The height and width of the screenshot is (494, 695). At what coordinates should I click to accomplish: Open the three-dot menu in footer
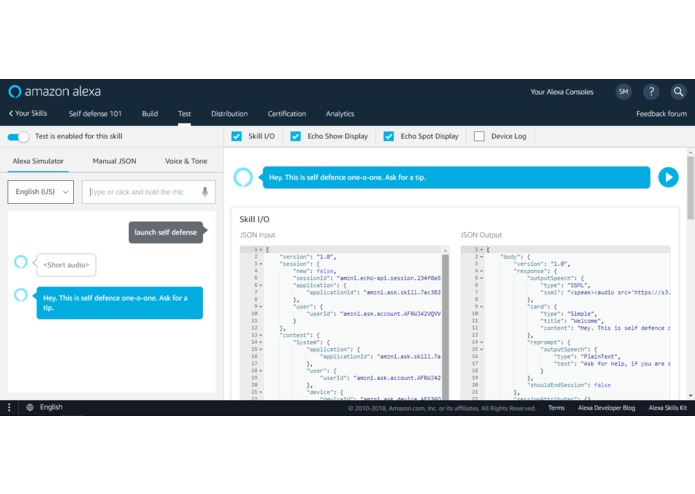(9, 408)
